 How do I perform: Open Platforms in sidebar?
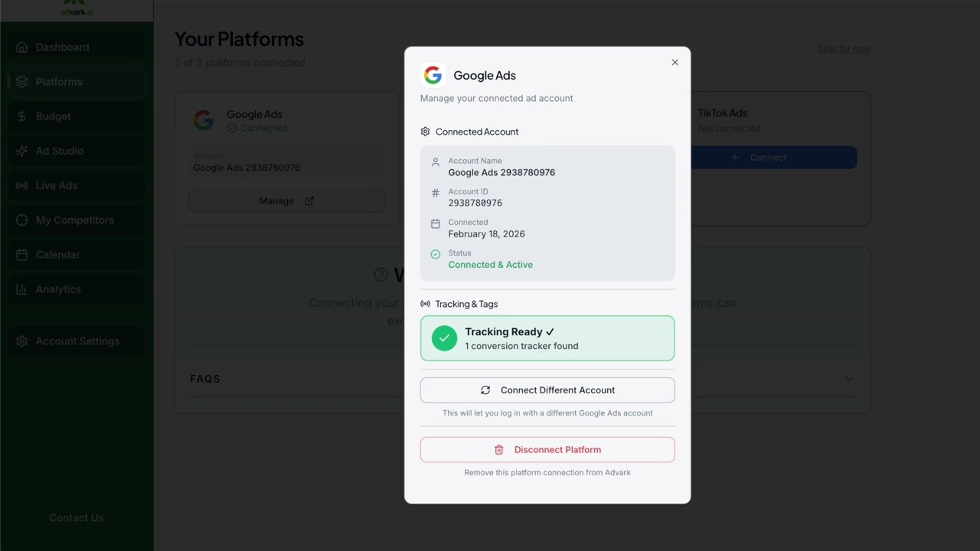[77, 82]
